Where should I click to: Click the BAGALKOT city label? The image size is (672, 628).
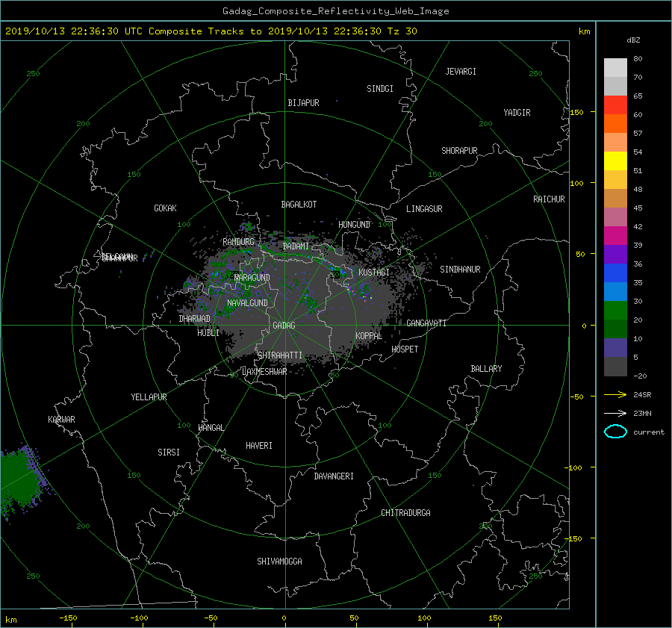click(299, 205)
